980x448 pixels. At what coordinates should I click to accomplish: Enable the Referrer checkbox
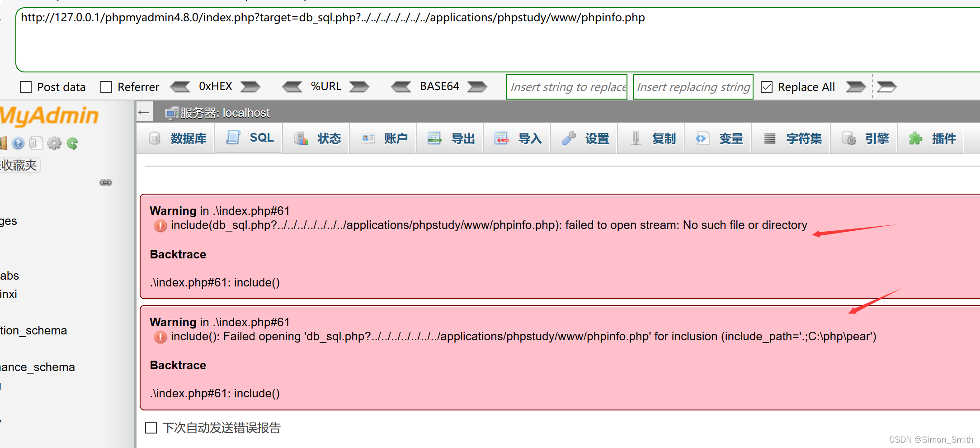pos(106,86)
